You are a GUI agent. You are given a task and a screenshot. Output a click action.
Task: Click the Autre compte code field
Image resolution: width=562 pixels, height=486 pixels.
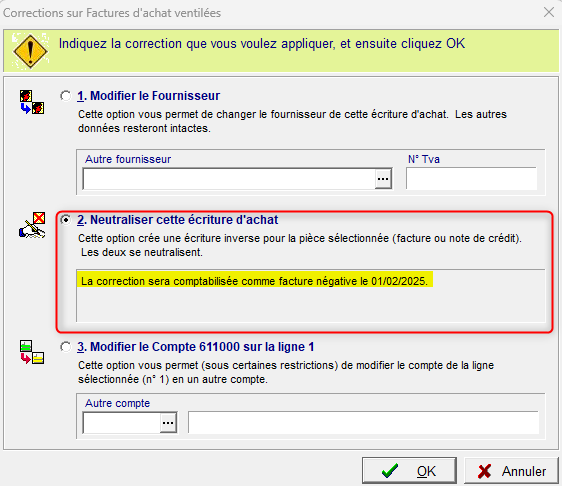pos(122,423)
